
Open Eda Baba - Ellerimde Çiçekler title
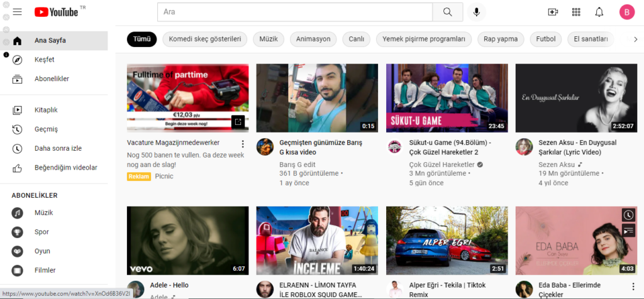pyautogui.click(x=570, y=290)
